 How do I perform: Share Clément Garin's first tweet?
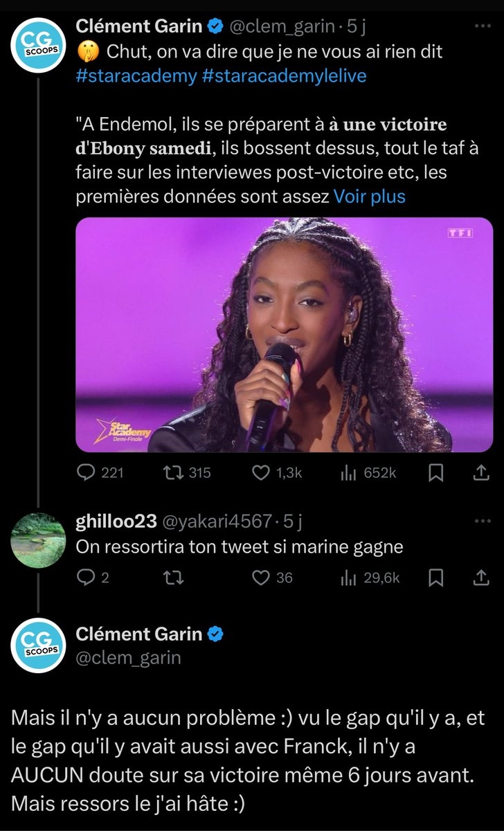480,473
